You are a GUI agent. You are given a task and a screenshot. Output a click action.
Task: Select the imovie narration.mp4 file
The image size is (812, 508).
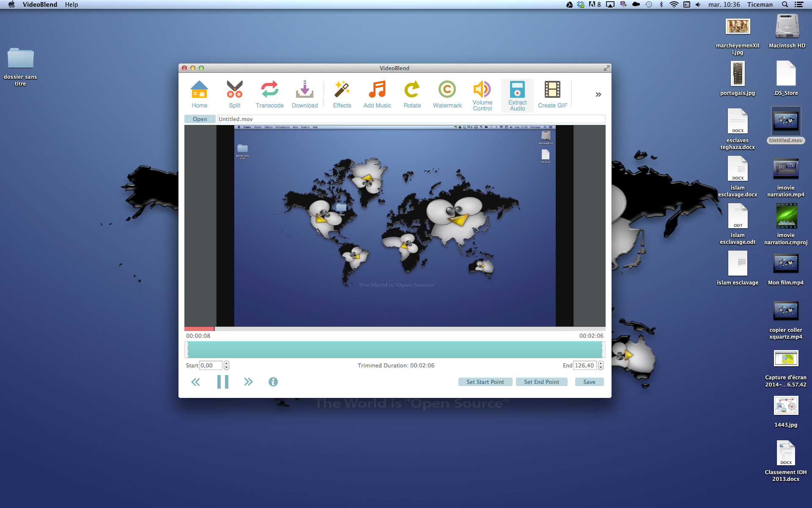pyautogui.click(x=786, y=177)
